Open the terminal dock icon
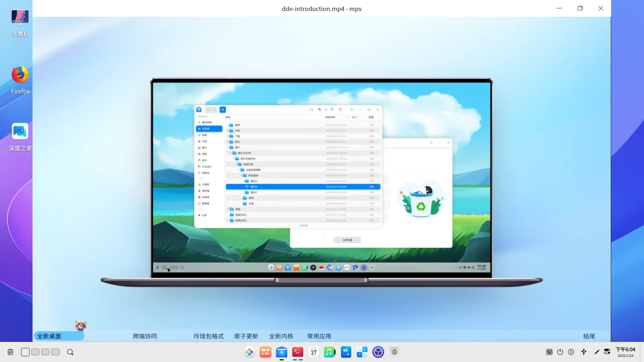644x362 pixels. tap(298, 352)
